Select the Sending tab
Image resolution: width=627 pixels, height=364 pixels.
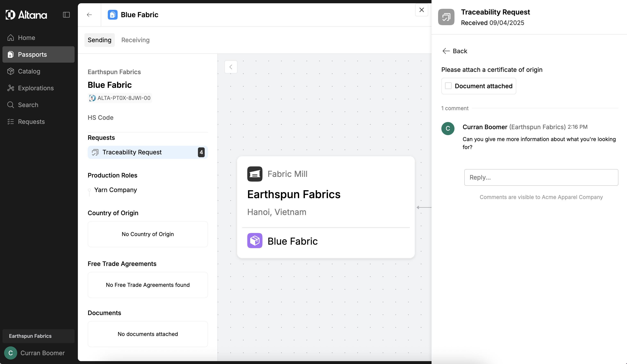point(99,40)
